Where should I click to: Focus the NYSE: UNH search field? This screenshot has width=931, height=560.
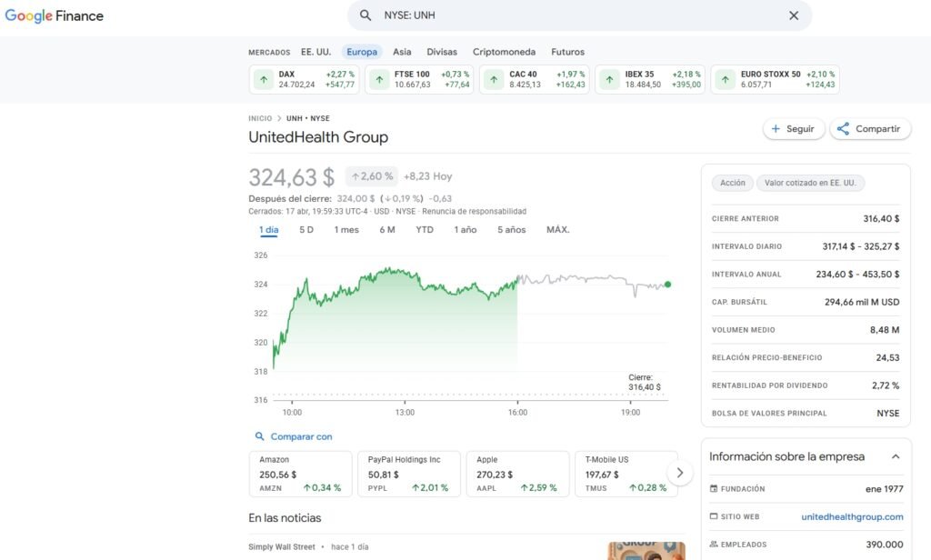tap(579, 15)
